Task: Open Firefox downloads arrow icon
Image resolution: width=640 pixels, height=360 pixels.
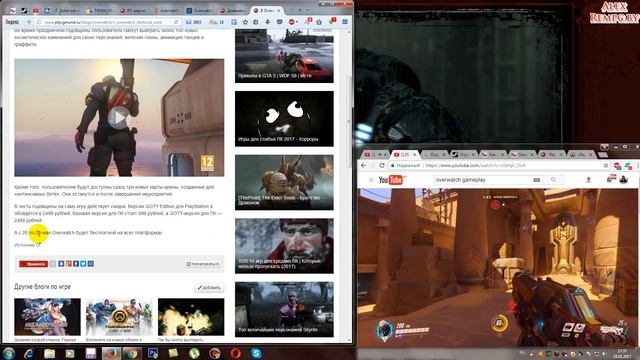Action: 268,22
